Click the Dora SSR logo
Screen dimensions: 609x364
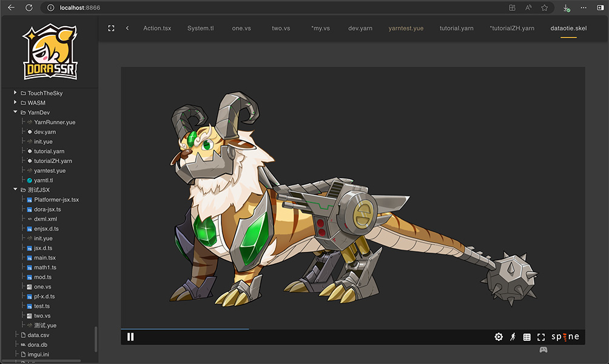[50, 52]
